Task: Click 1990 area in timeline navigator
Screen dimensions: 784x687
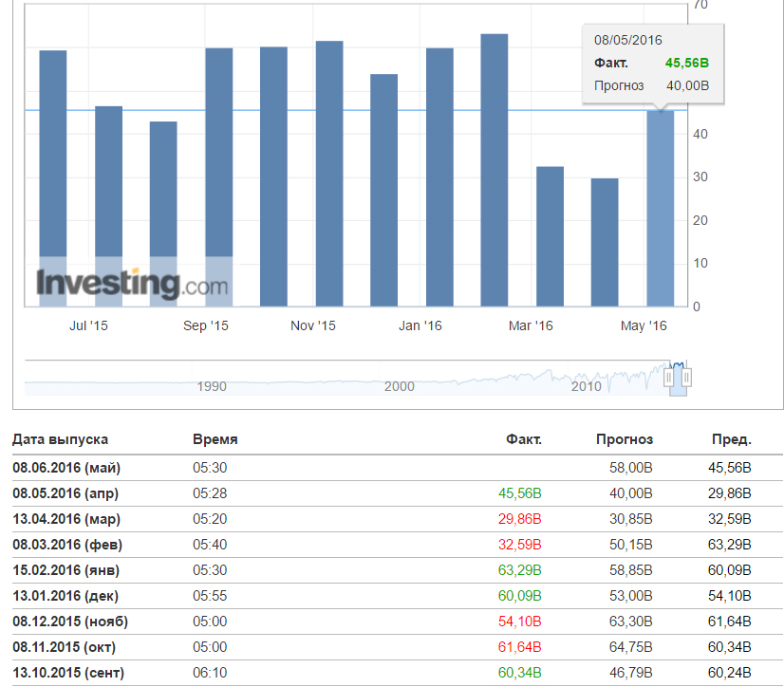Action: pos(211,385)
